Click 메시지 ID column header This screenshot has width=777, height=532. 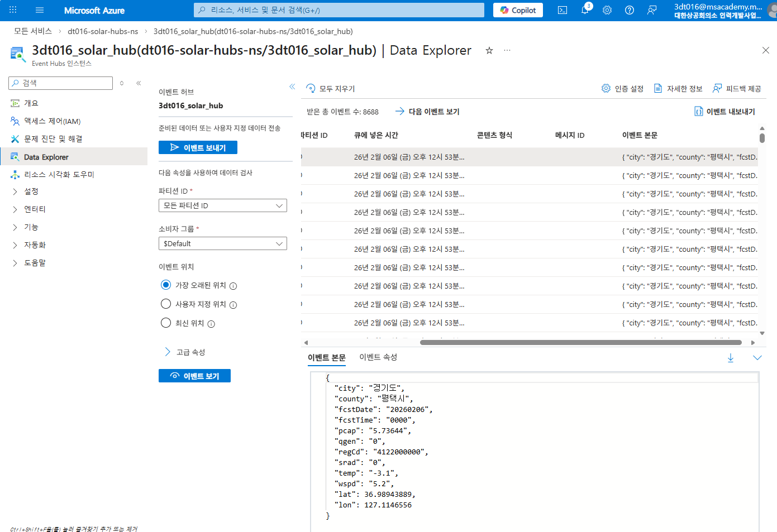coord(570,135)
